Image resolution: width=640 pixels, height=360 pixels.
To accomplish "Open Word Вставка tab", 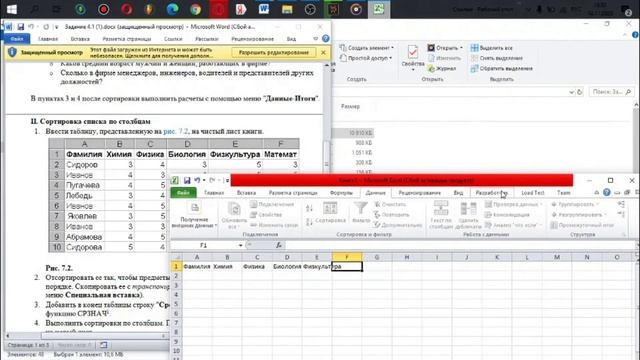I will (80, 39).
